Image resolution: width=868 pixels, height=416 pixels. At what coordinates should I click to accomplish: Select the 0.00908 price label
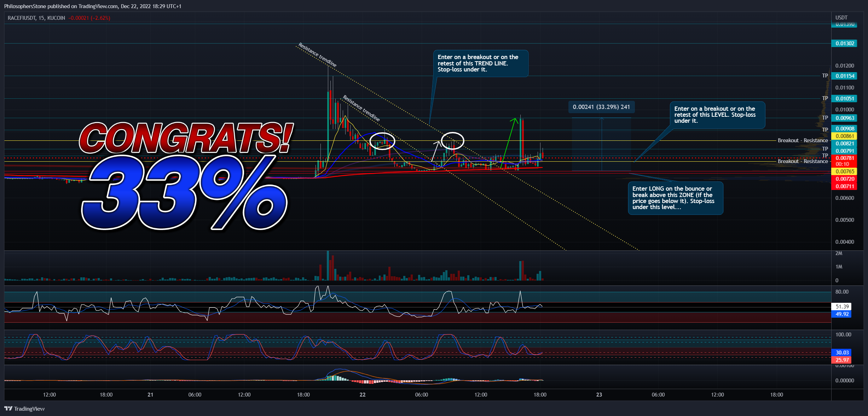tap(845, 129)
